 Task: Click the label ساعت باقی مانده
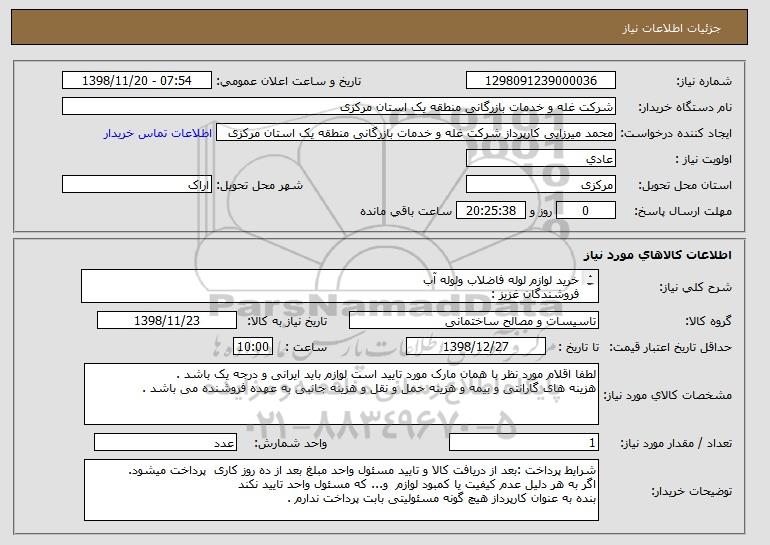point(406,211)
